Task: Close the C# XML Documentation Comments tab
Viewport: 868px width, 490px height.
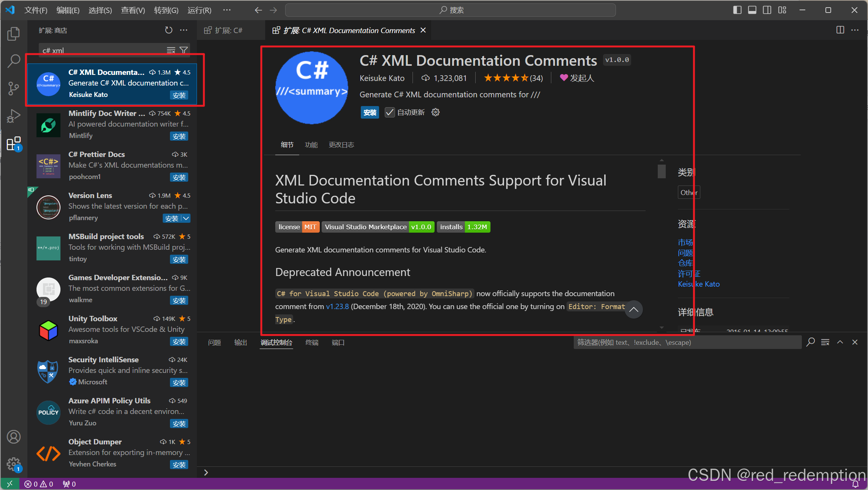Action: click(x=423, y=30)
